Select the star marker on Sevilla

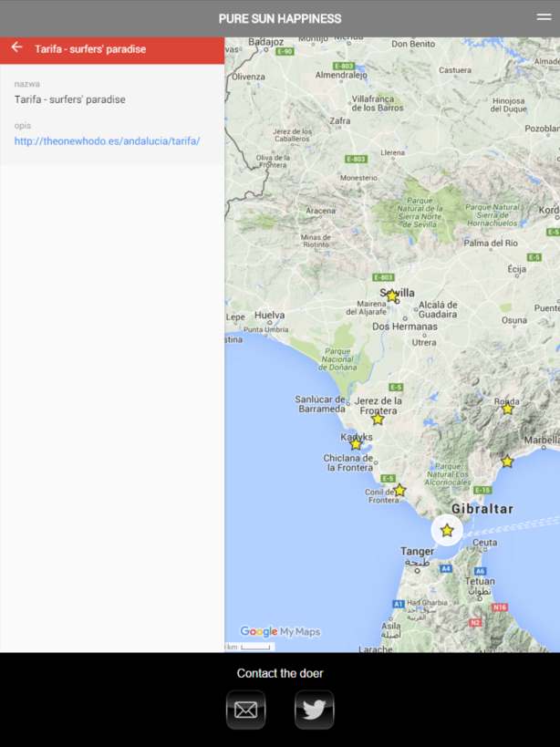(x=392, y=296)
